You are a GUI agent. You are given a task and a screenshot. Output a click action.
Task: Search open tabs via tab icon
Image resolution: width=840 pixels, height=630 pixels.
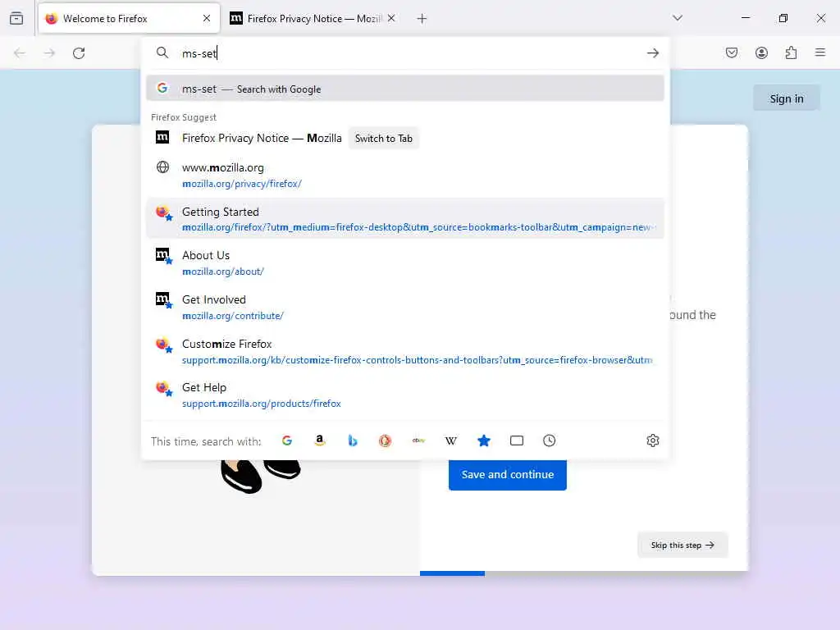tap(517, 441)
